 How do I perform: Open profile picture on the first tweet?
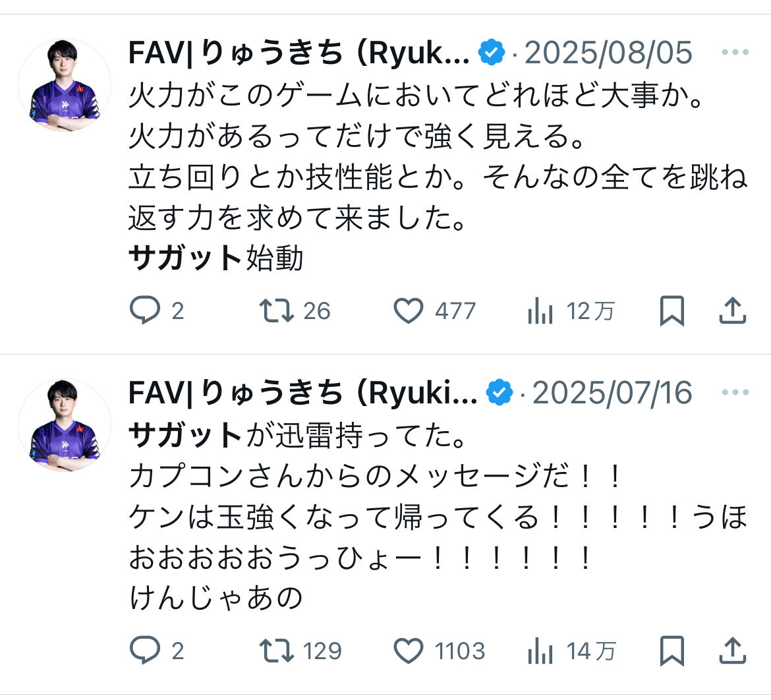(65, 85)
